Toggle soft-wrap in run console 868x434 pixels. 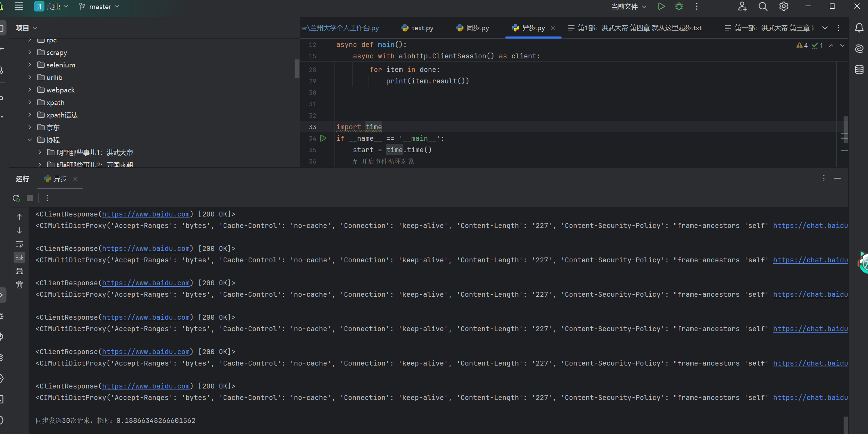tap(19, 244)
